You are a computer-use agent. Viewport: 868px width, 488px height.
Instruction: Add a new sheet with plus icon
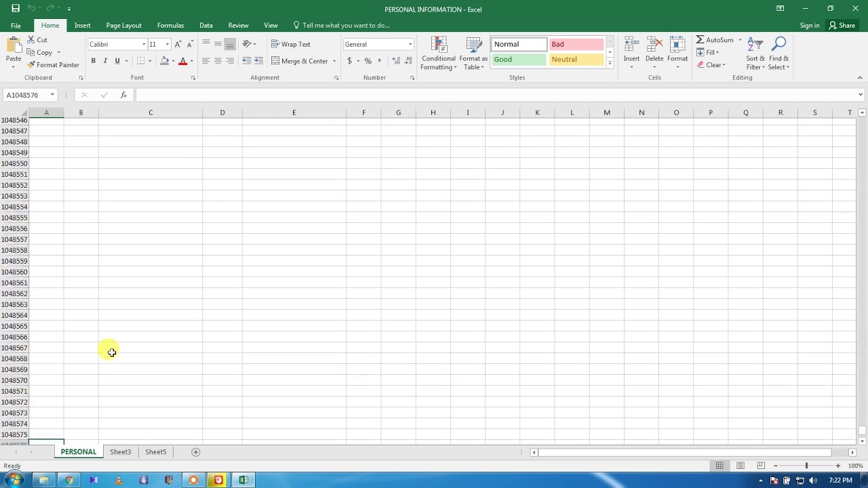click(x=195, y=452)
